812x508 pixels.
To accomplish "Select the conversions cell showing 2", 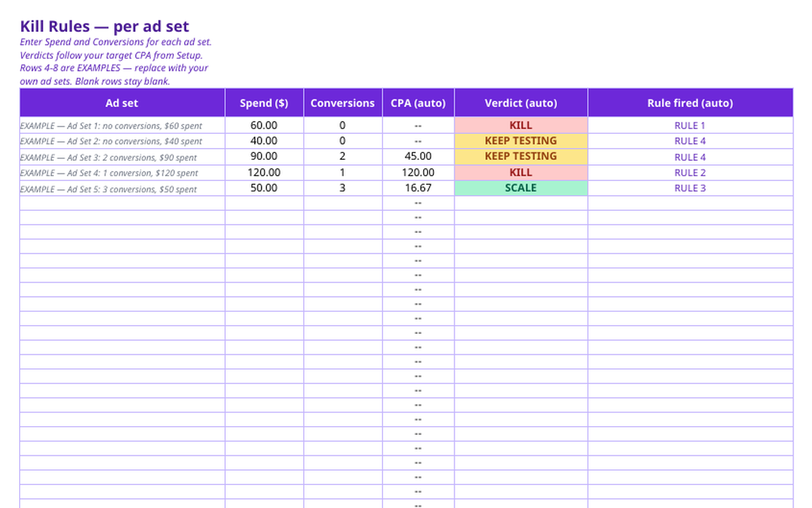I will point(343,157).
